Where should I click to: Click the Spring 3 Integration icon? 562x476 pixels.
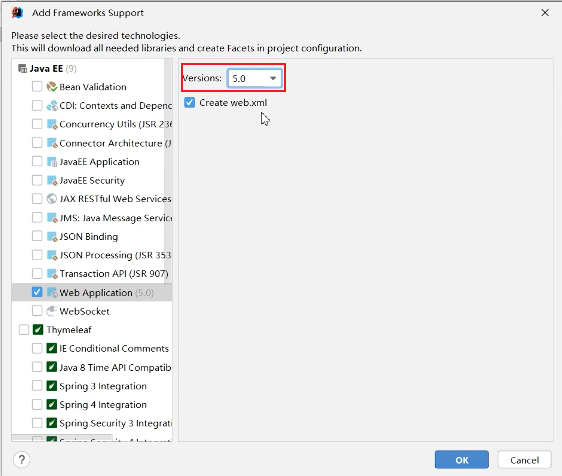(52, 386)
